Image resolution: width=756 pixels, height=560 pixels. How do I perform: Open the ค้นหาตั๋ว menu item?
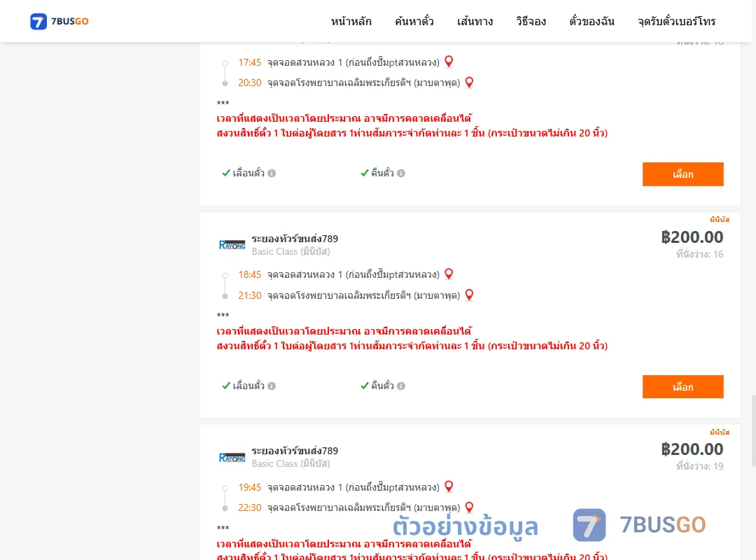(414, 21)
